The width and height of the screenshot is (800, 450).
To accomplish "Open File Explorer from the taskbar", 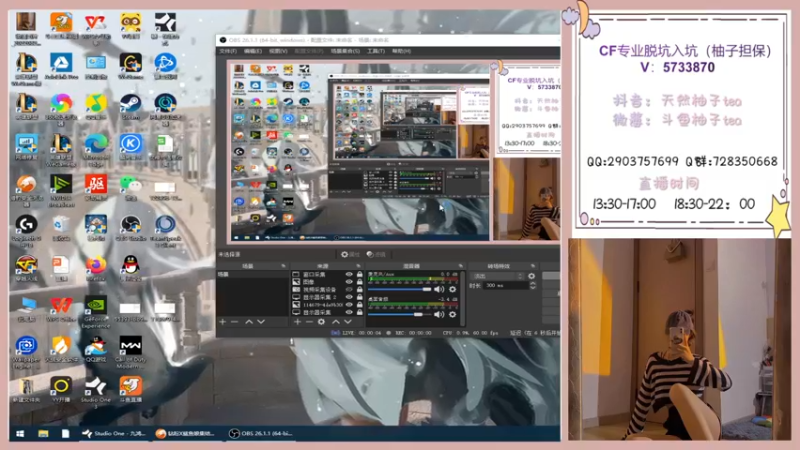I will (x=43, y=434).
